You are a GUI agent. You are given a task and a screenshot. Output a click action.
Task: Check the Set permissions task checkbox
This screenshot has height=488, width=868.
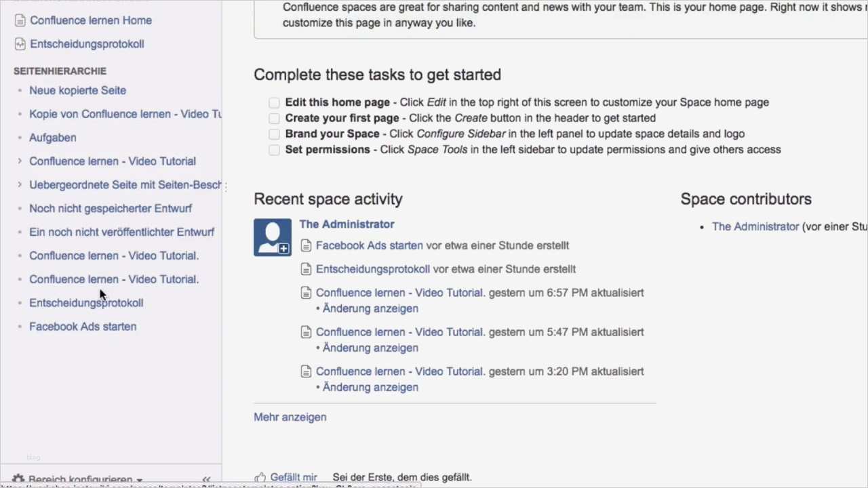point(274,150)
